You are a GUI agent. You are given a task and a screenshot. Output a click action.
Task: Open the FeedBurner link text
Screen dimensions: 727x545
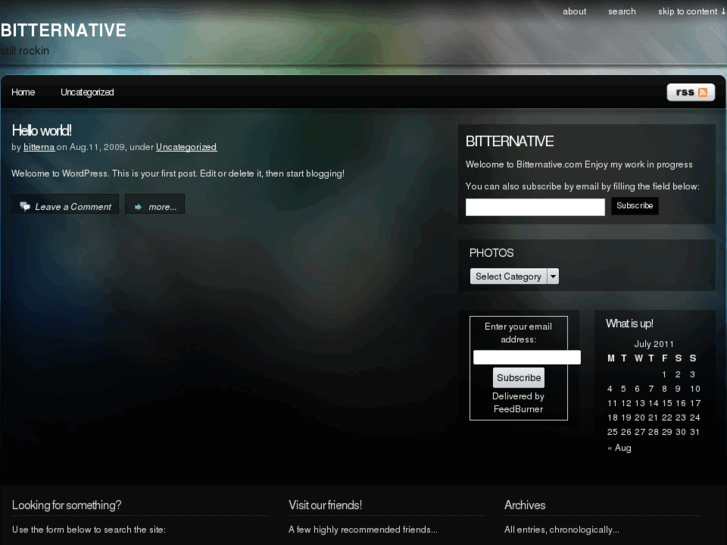[x=518, y=409]
